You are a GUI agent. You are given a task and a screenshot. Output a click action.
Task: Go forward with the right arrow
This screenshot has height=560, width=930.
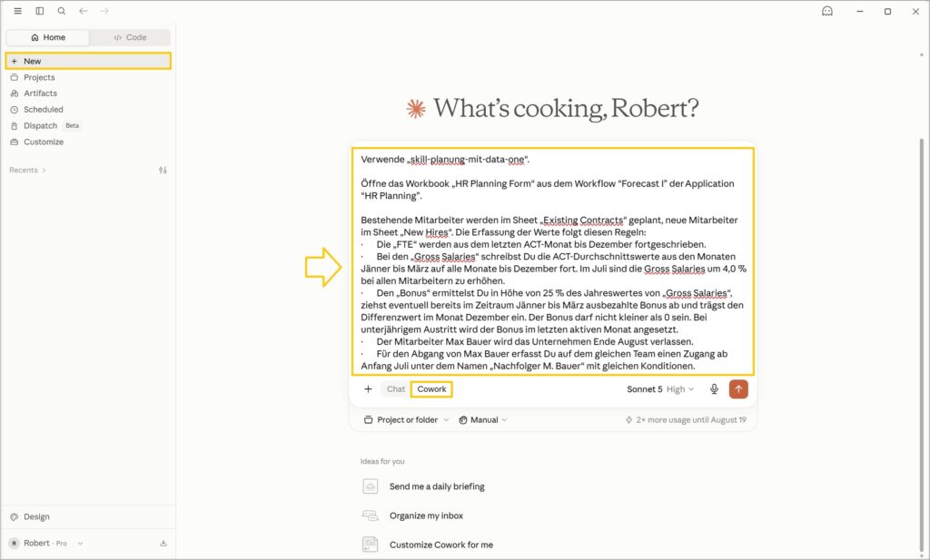pos(104,11)
